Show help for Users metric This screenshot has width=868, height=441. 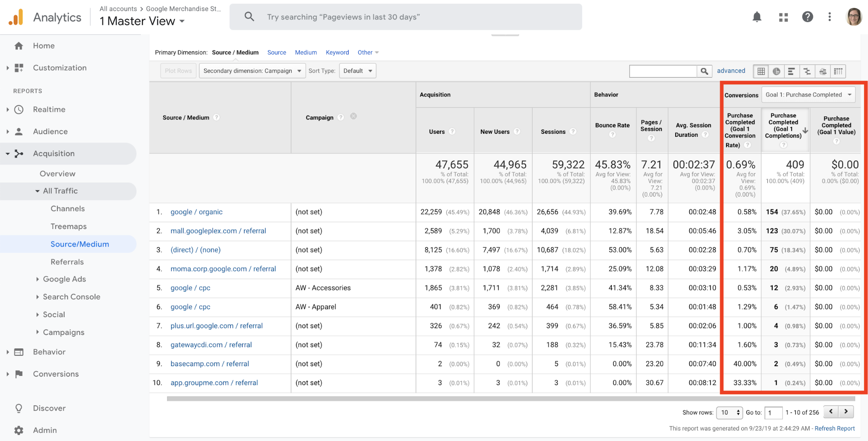coord(452,131)
